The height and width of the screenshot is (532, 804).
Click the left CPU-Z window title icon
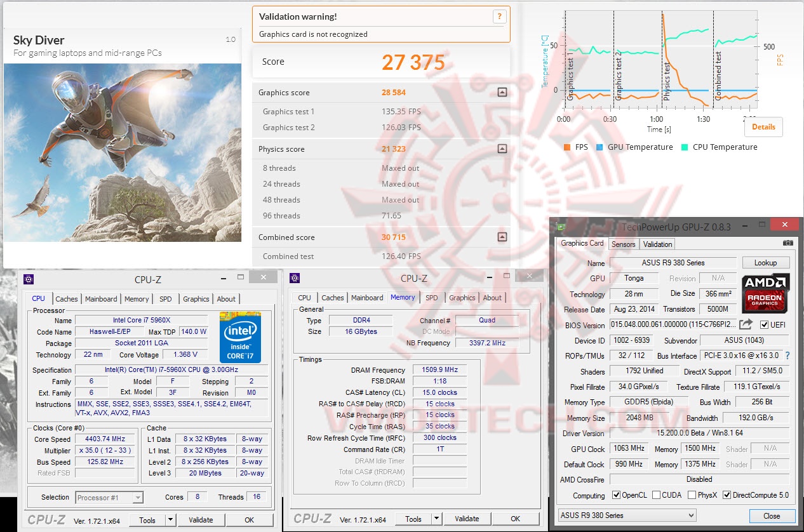click(x=29, y=278)
